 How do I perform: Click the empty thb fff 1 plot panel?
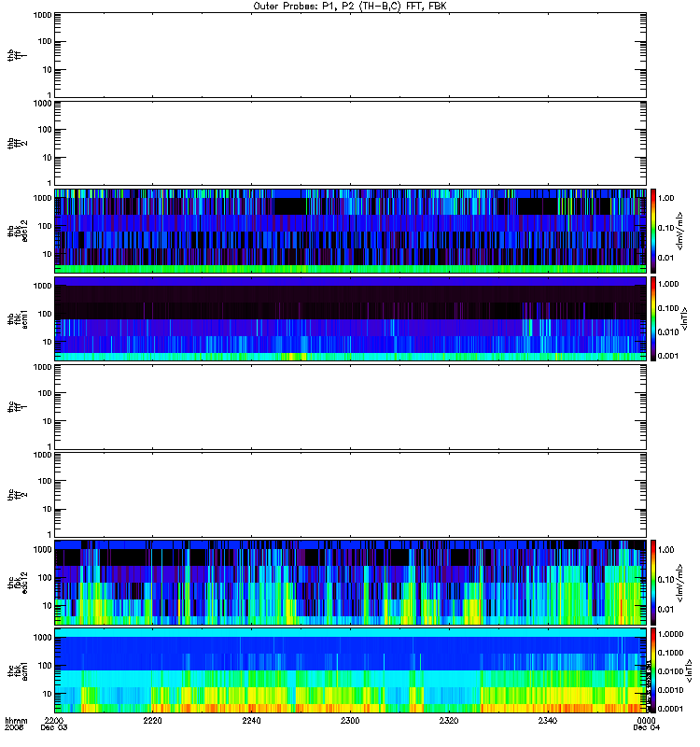pos(350,55)
